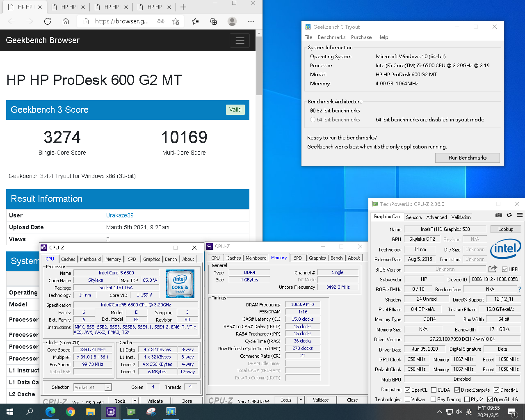Toggle Vulkan checkbox in GPU-Z

(407, 399)
